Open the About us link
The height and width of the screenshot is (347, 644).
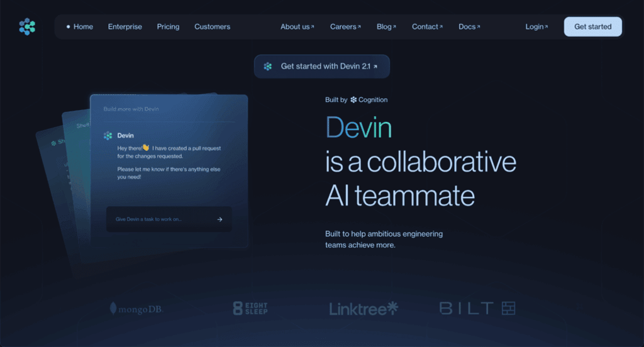297,26
